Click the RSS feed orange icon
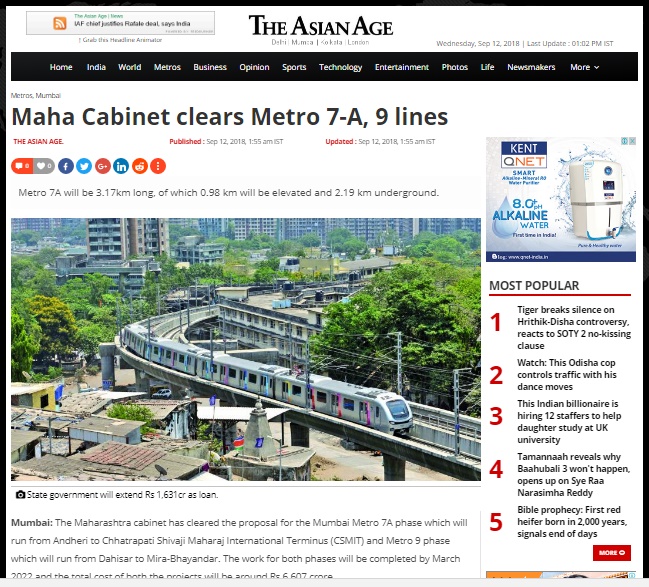 [60, 23]
